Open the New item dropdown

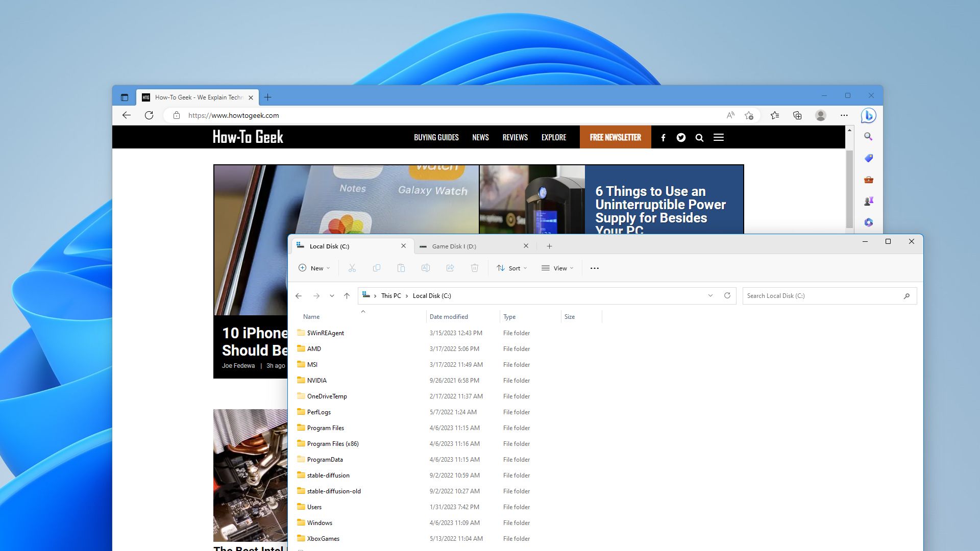coord(314,268)
